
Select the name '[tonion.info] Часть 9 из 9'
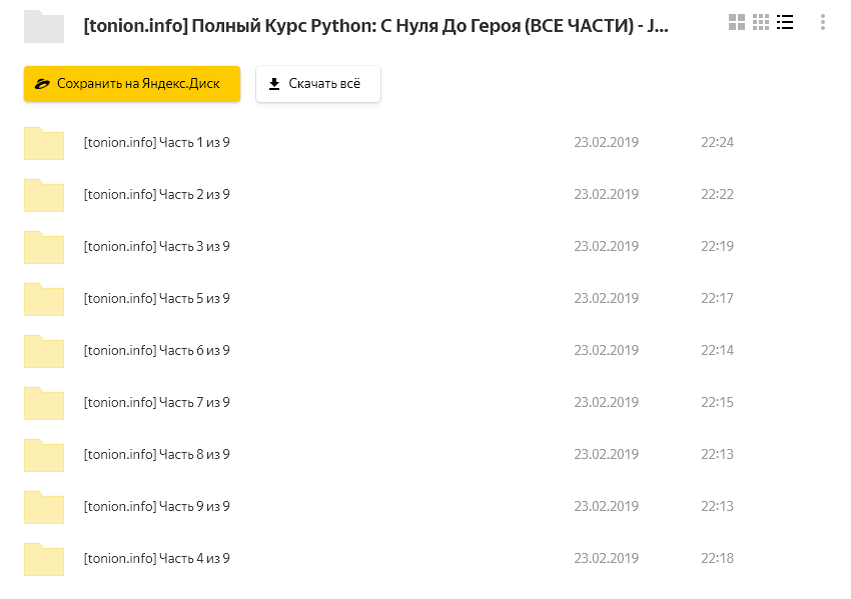point(157,507)
